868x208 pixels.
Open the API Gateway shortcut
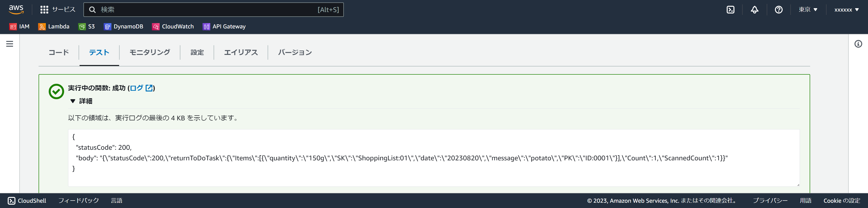pyautogui.click(x=224, y=26)
